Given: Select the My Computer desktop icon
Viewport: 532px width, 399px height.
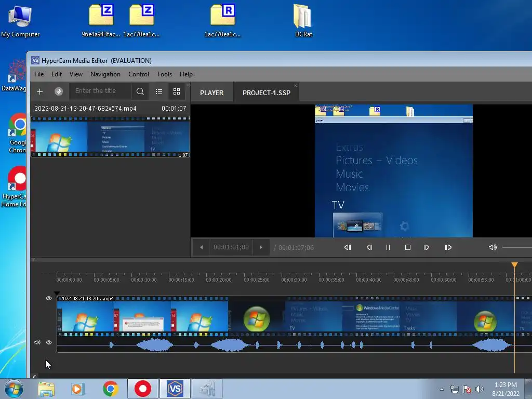Looking at the screenshot, I should point(20,21).
